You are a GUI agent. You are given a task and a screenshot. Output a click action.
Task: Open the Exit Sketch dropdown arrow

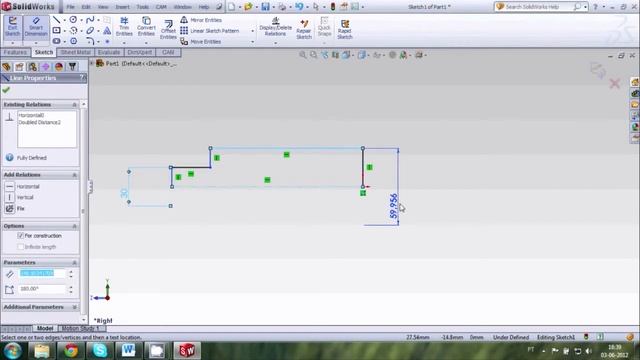12,43
